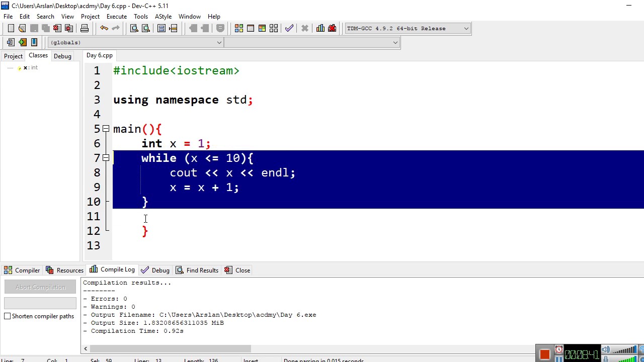Open the Tools menu
This screenshot has width=644, height=362.
click(x=141, y=17)
